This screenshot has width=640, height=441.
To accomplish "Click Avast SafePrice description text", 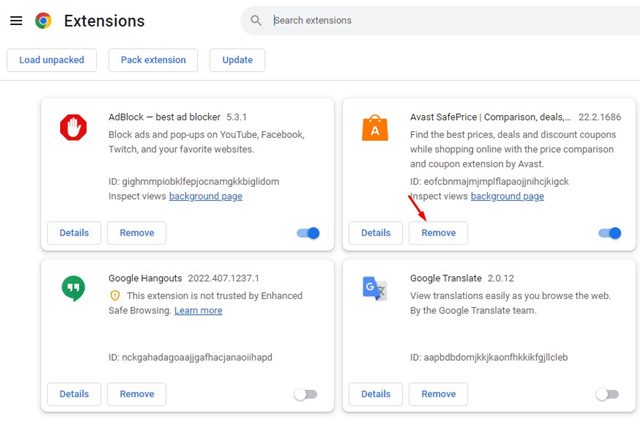I will click(x=513, y=149).
